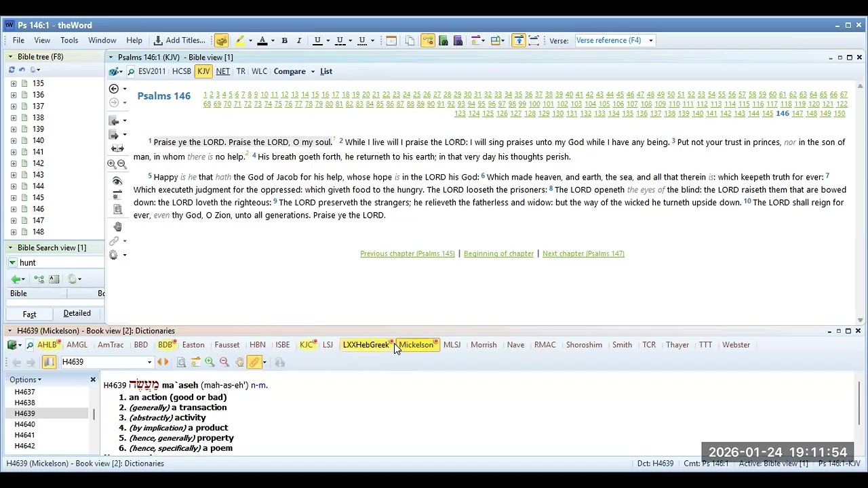
Task: Click the eye display options icon
Action: 117,181
